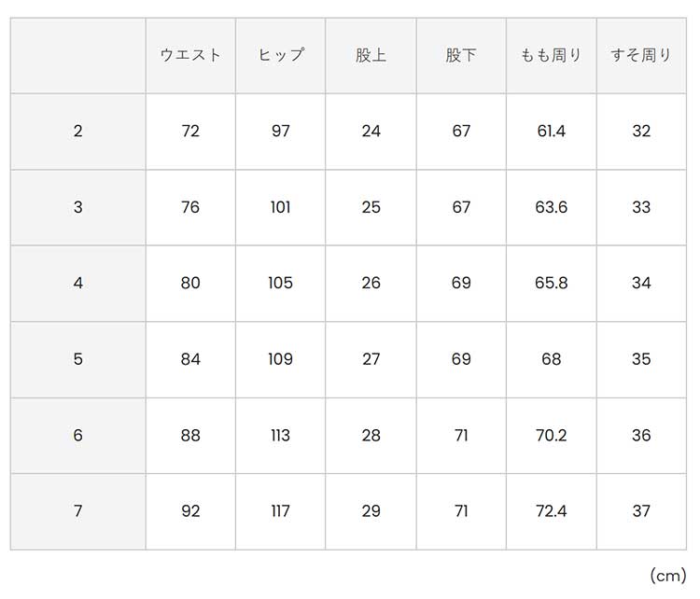Select the size 2 row label
The image size is (700, 599).
(77, 132)
